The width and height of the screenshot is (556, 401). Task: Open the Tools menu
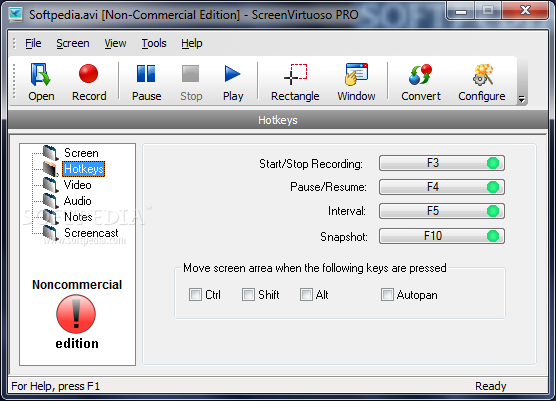[x=154, y=43]
